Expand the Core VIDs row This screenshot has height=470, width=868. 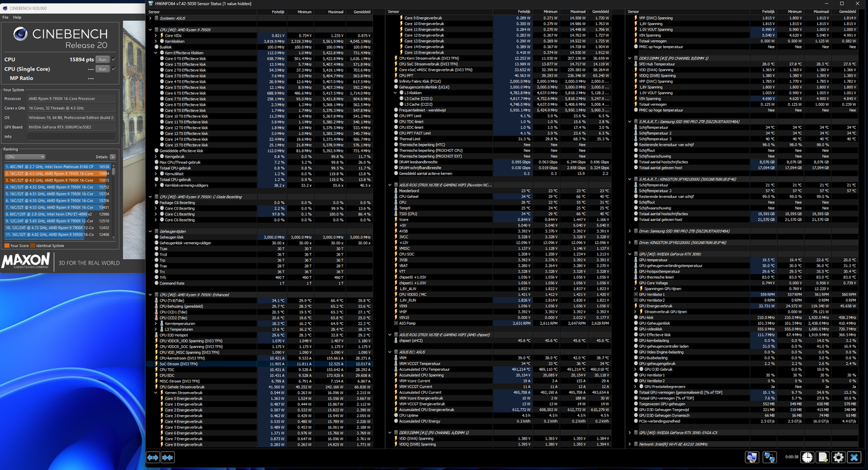(x=157, y=35)
